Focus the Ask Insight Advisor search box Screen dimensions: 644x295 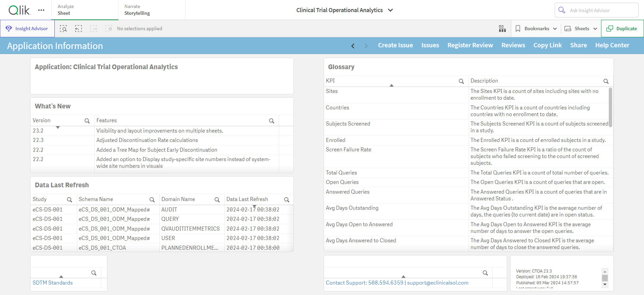(596, 10)
